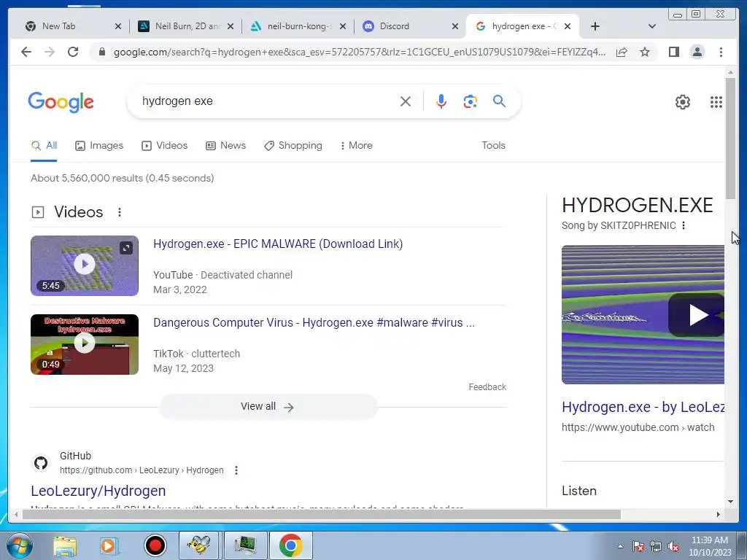Click the Google logo
This screenshot has width=747, height=560.
coord(61,102)
